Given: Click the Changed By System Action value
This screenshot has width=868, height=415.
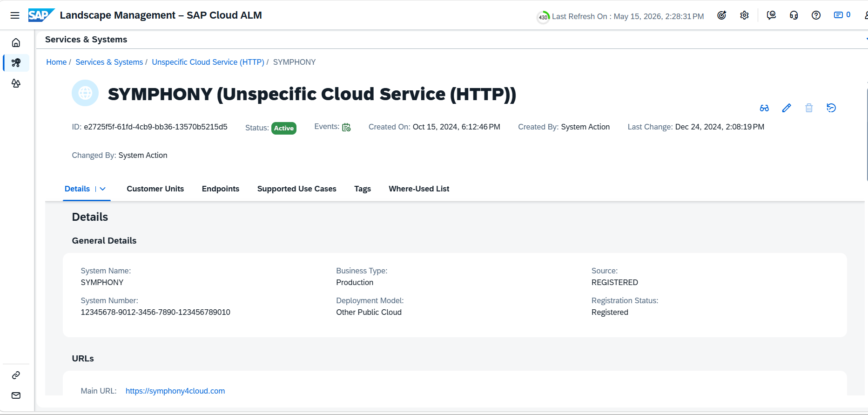Looking at the screenshot, I should [x=143, y=155].
